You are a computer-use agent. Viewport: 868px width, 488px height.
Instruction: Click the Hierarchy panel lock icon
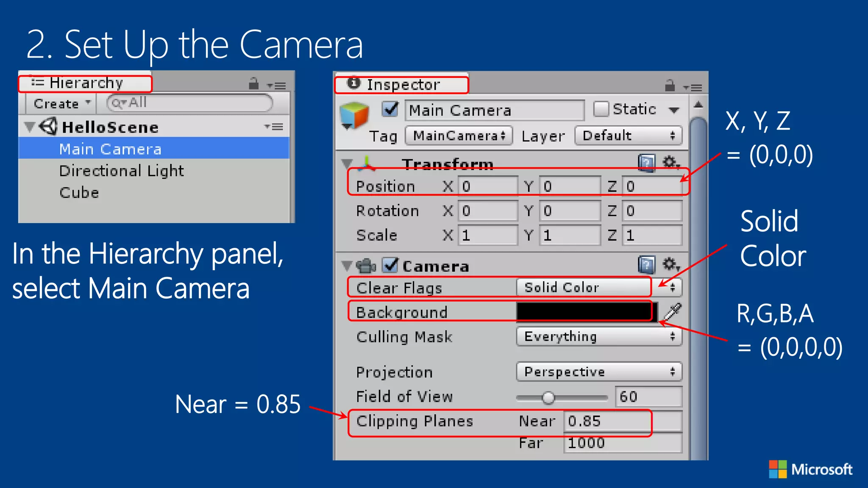pyautogui.click(x=253, y=83)
